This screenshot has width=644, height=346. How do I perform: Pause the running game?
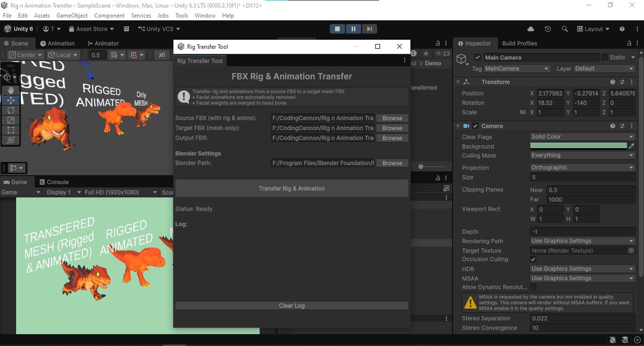tap(353, 29)
